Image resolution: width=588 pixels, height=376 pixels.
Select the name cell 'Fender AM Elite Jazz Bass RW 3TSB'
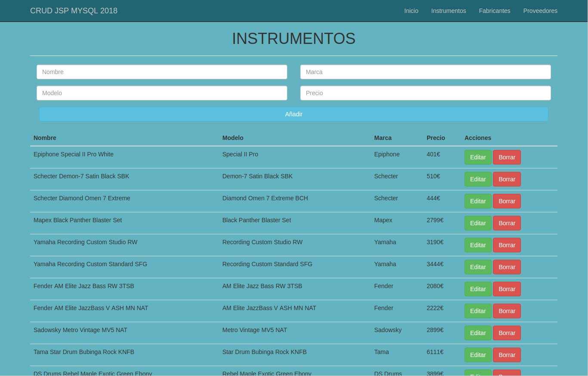pos(83,286)
